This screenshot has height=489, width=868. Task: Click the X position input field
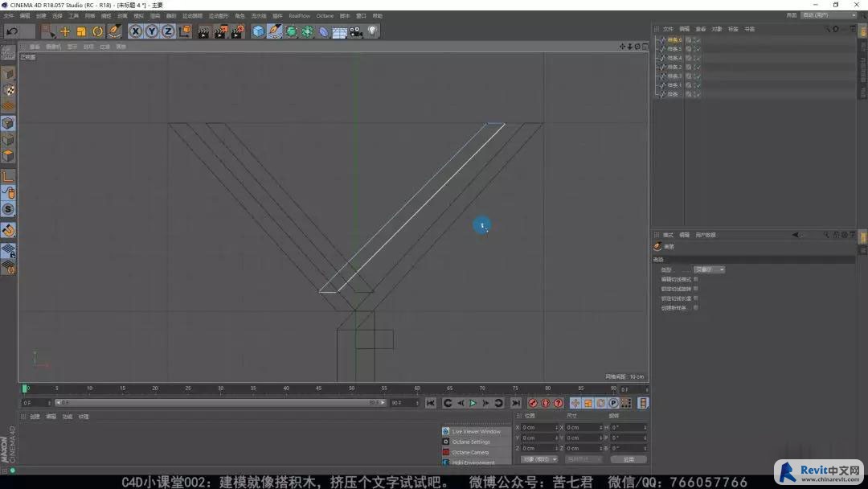[x=539, y=428]
